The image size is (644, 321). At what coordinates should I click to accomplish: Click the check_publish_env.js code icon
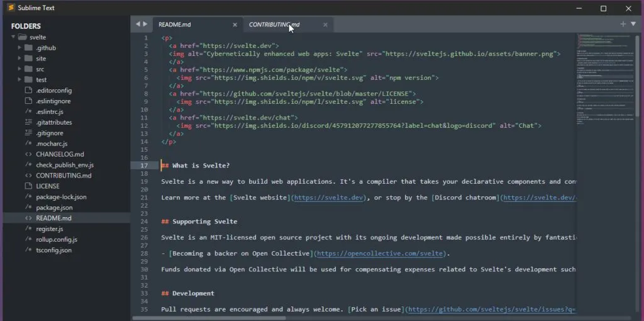28,165
